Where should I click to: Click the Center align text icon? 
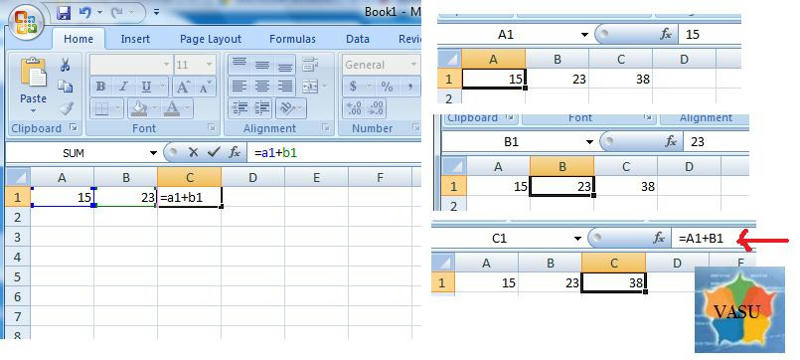pos(262,87)
